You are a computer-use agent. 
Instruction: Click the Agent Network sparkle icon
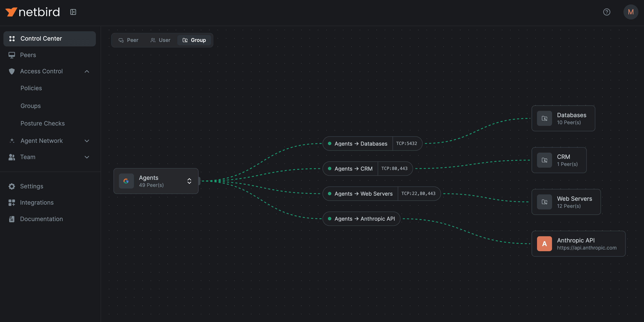(x=12, y=141)
